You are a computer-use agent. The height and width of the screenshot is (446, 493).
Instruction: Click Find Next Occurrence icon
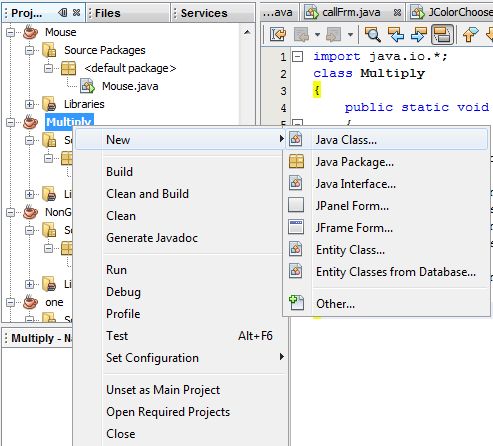pyautogui.click(x=419, y=34)
